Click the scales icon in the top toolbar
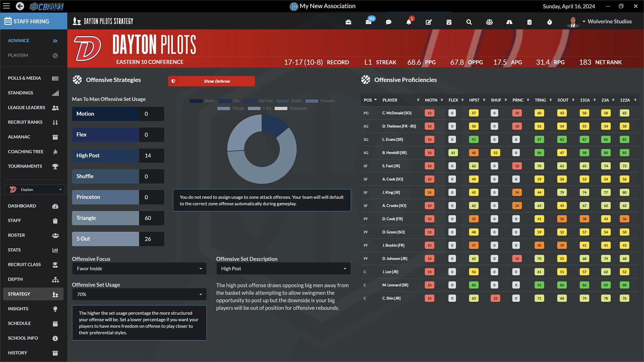This screenshot has height=362, width=644. [489, 22]
